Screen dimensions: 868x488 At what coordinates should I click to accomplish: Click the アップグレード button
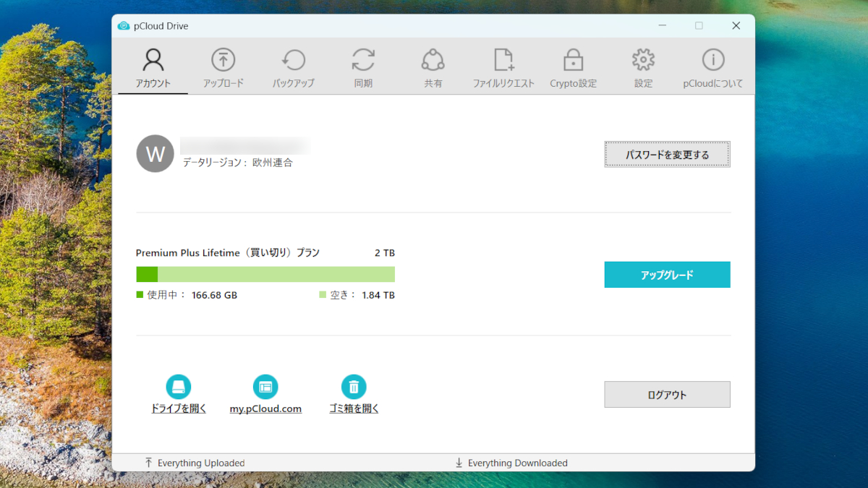[x=667, y=275]
